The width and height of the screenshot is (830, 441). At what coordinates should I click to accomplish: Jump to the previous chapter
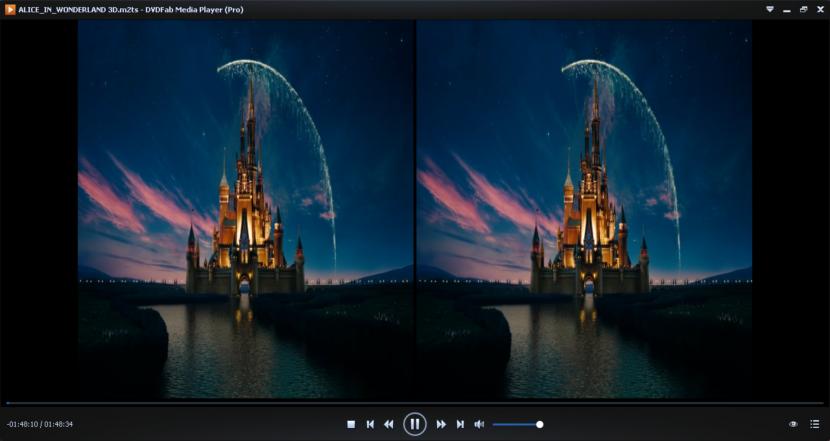click(370, 424)
